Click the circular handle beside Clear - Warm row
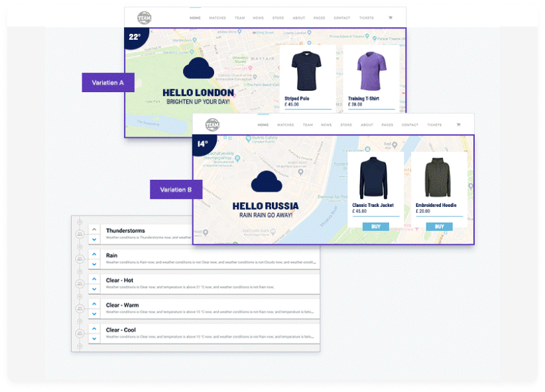This screenshot has width=545, height=392. coord(80,308)
